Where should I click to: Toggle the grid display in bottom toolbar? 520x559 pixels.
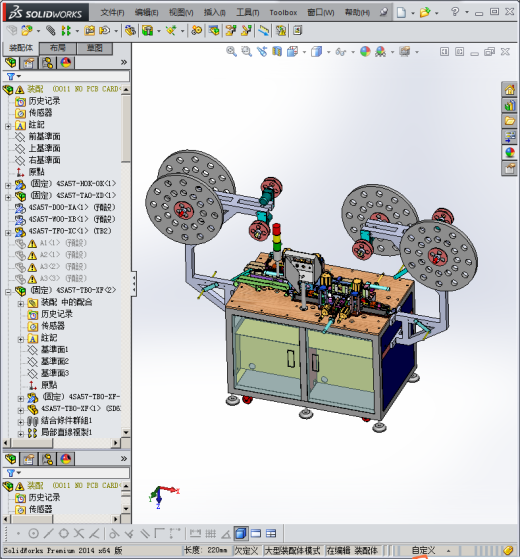click(210, 533)
